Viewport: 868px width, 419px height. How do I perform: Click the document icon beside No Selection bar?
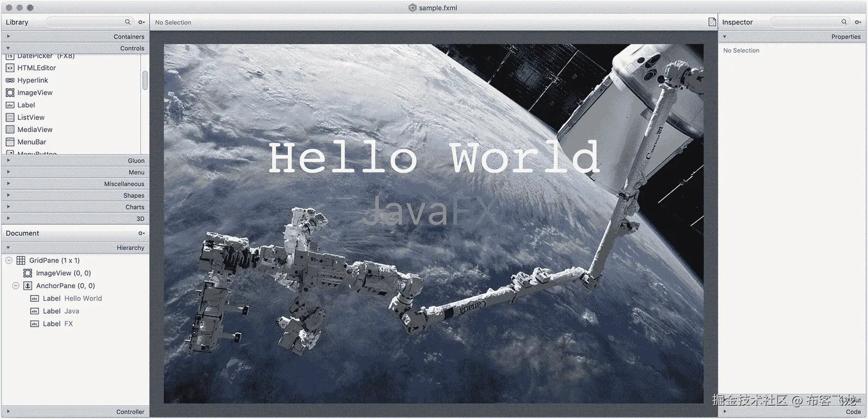point(712,22)
